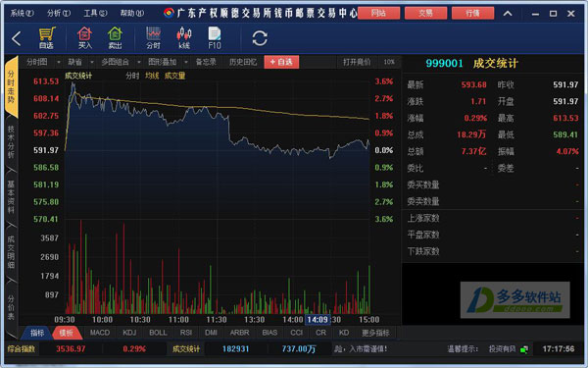The height and width of the screenshot is (368, 588).
Task: Click the lowest price value 589.41
Action: coord(565,134)
